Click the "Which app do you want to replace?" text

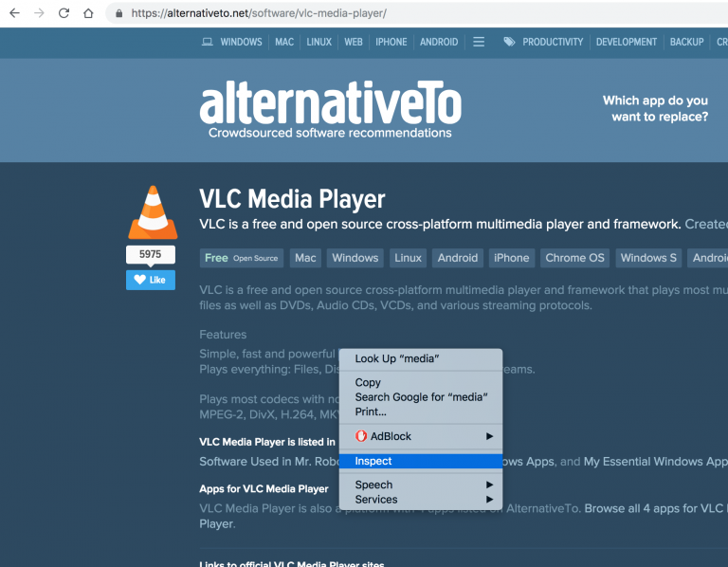coord(655,108)
